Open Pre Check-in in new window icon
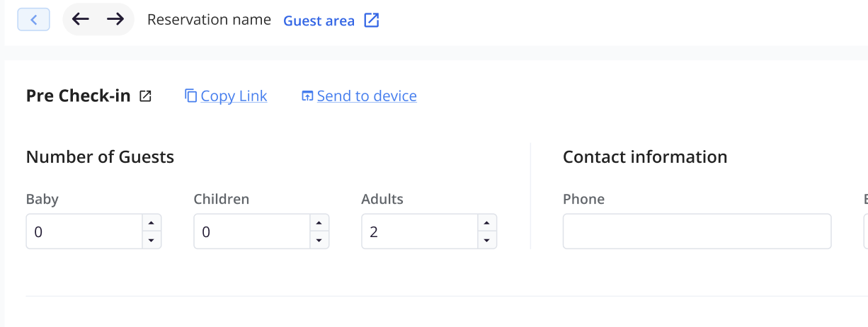Viewport: 868px width, 327px height. pos(145,96)
